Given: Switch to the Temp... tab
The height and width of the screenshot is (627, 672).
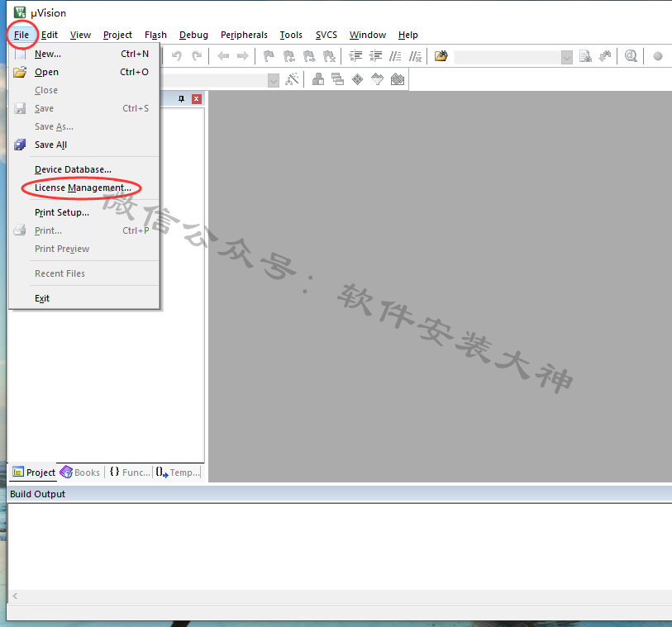Looking at the screenshot, I should click(x=178, y=473).
